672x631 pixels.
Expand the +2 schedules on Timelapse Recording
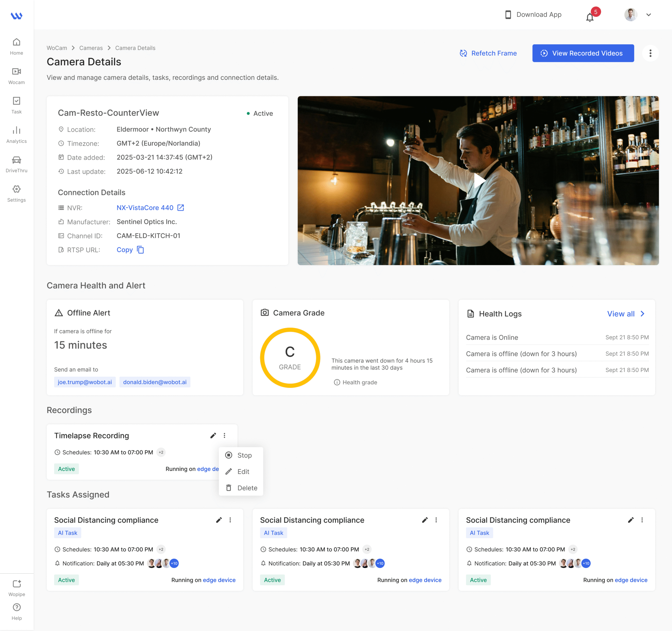[161, 452]
